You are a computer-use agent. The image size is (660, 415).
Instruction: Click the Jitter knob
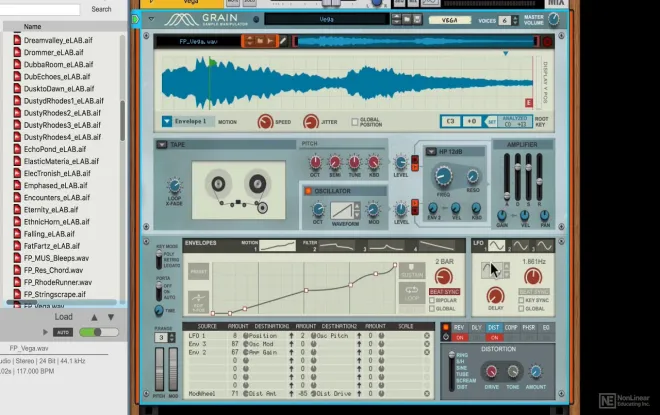(311, 122)
